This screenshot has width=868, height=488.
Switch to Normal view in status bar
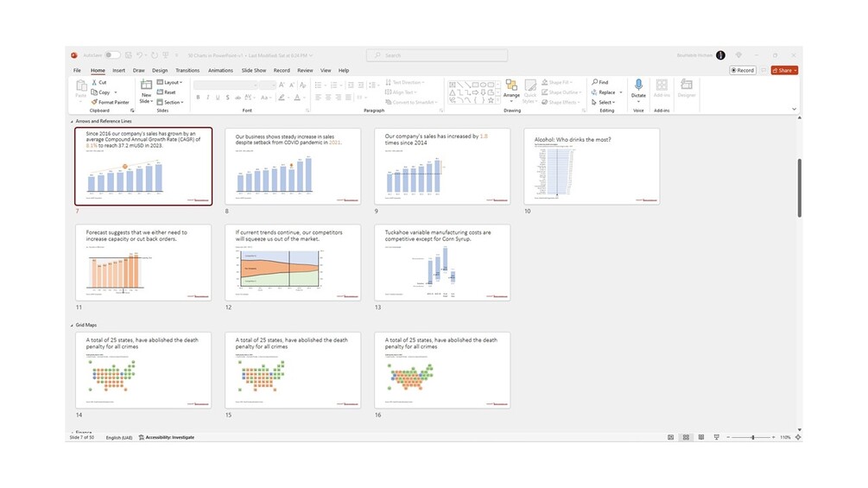(670, 438)
